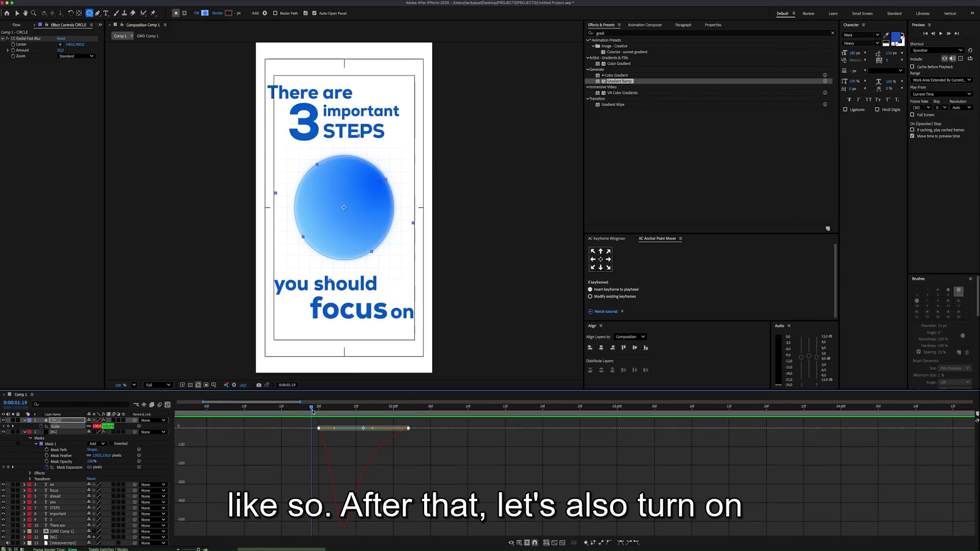Image resolution: width=980 pixels, height=551 pixels.
Task: Select the Type tool
Action: [106, 13]
